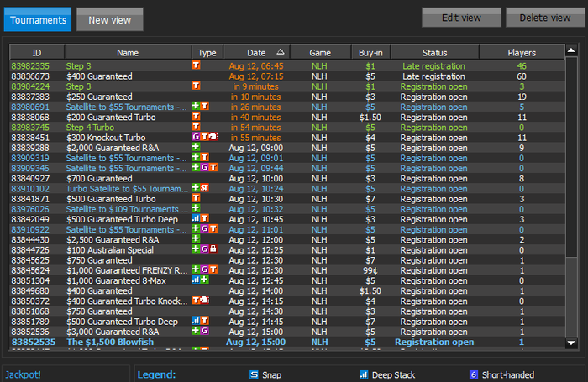Click plus icon for $2,500 Guaranteed R&A

click(x=196, y=238)
